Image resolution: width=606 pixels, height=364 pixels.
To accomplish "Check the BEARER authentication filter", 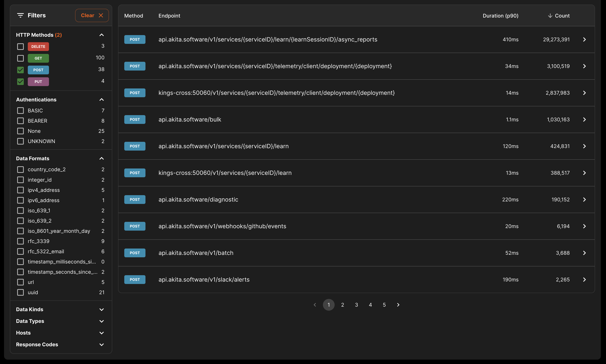I will [21, 121].
